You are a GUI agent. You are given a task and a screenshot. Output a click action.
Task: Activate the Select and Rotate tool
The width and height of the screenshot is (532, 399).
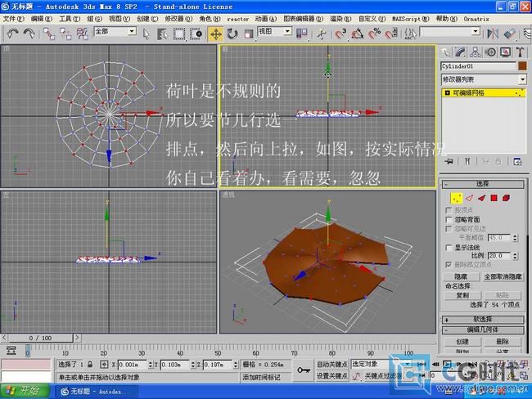coord(232,34)
